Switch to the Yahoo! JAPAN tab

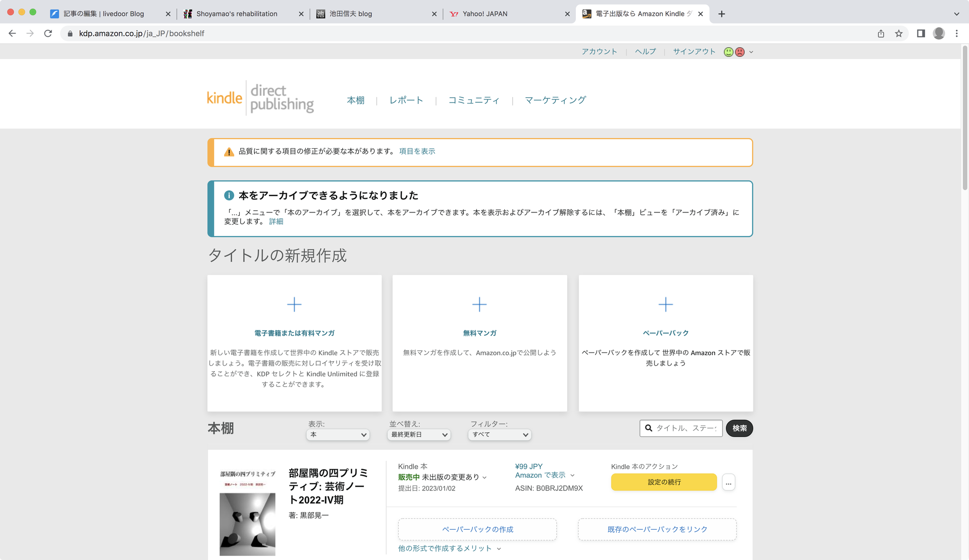point(485,14)
